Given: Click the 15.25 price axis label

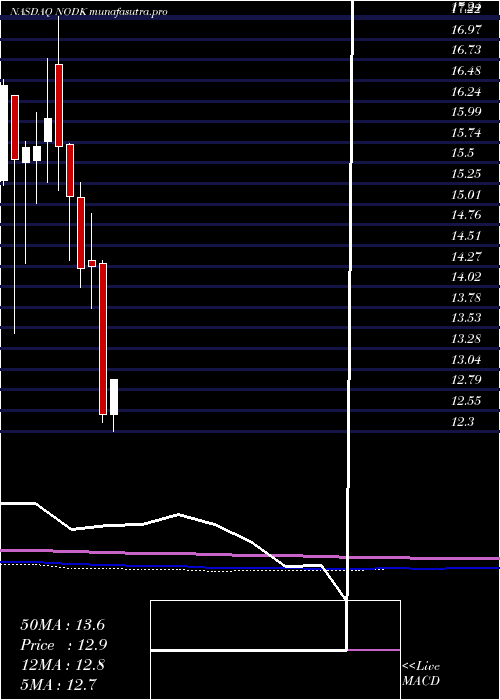Looking at the screenshot, I should click(467, 174).
